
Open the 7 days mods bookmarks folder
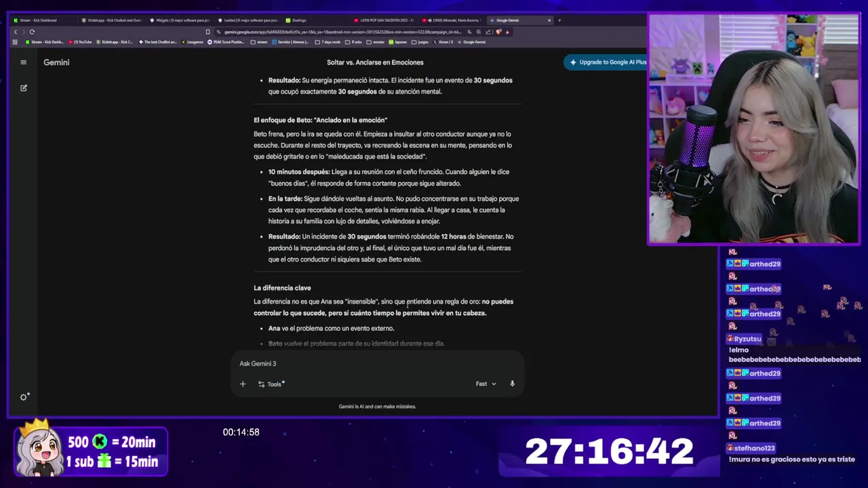(328, 42)
